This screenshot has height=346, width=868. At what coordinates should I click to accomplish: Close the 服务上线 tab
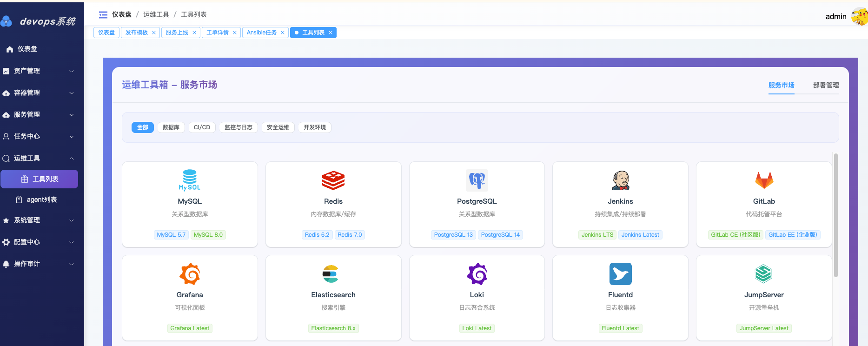194,33
